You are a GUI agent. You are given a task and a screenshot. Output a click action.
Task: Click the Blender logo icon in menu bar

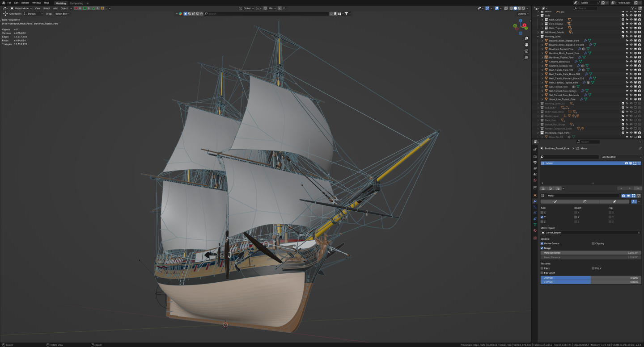coord(3,3)
